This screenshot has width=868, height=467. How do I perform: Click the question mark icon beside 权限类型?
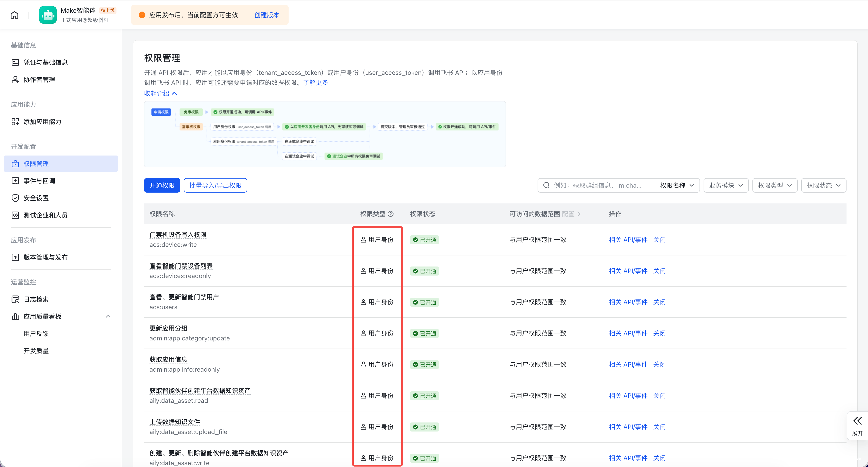[391, 214]
